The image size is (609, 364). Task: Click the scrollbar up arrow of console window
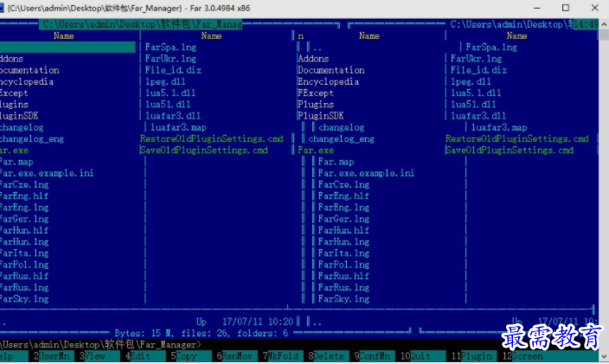pyautogui.click(x=604, y=24)
